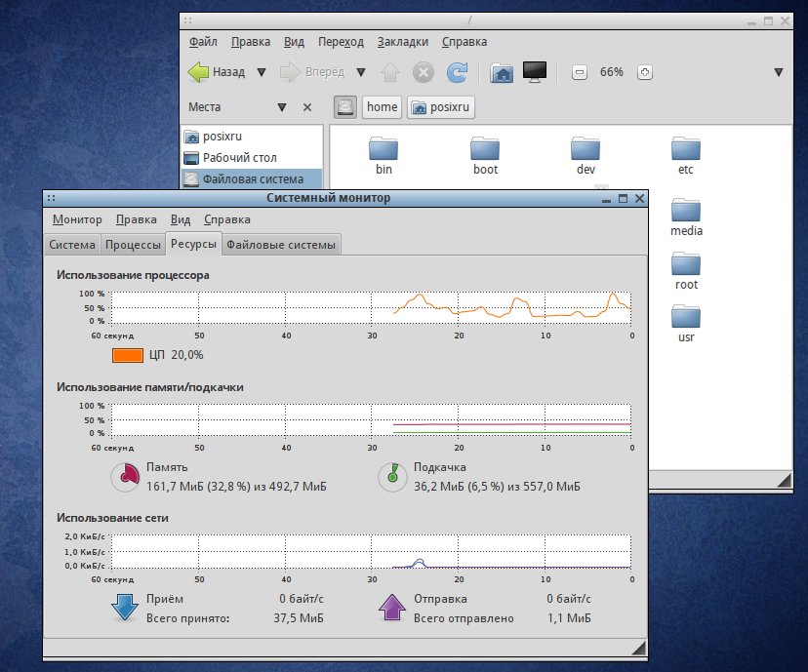Click the home path button
Screen dimensions: 808x672
[x=382, y=107]
